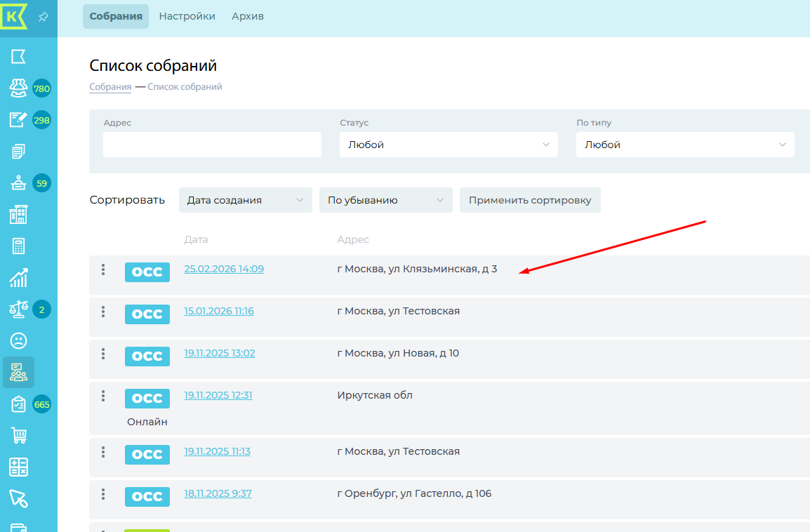Open the sidebar calculator icon above growth chart

(18, 246)
